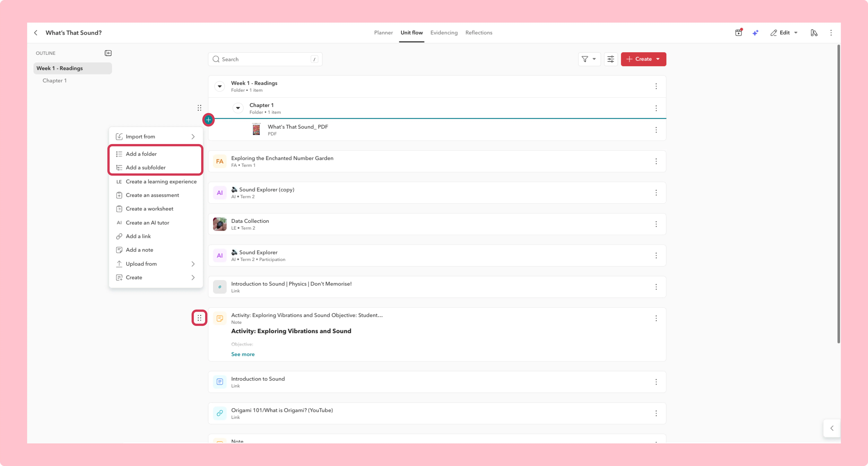The height and width of the screenshot is (466, 868).
Task: Expand the right side panel chevron
Action: tap(832, 428)
